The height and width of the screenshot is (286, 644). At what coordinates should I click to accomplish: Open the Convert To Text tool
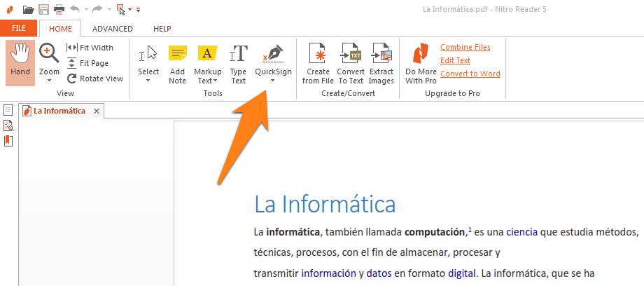(x=351, y=64)
